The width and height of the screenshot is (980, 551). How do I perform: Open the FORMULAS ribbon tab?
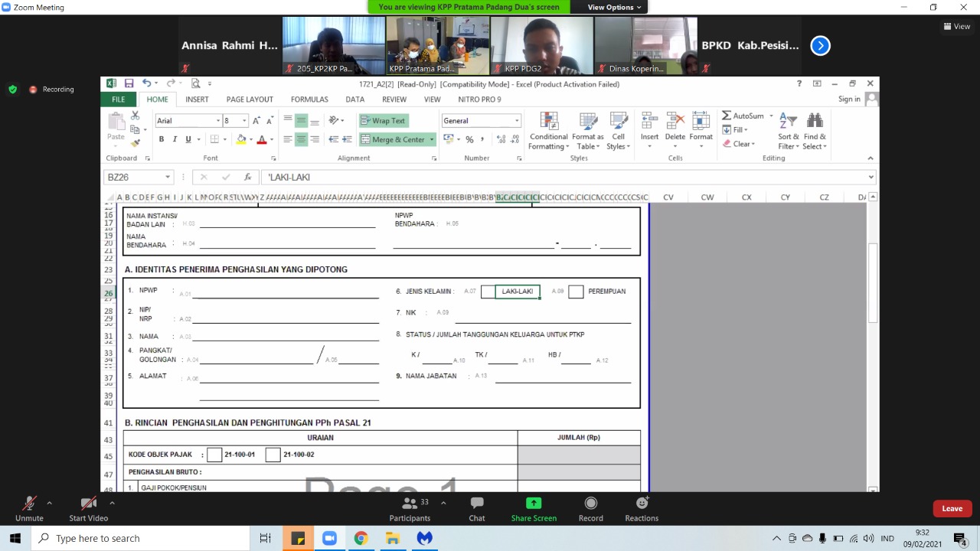[x=309, y=99]
